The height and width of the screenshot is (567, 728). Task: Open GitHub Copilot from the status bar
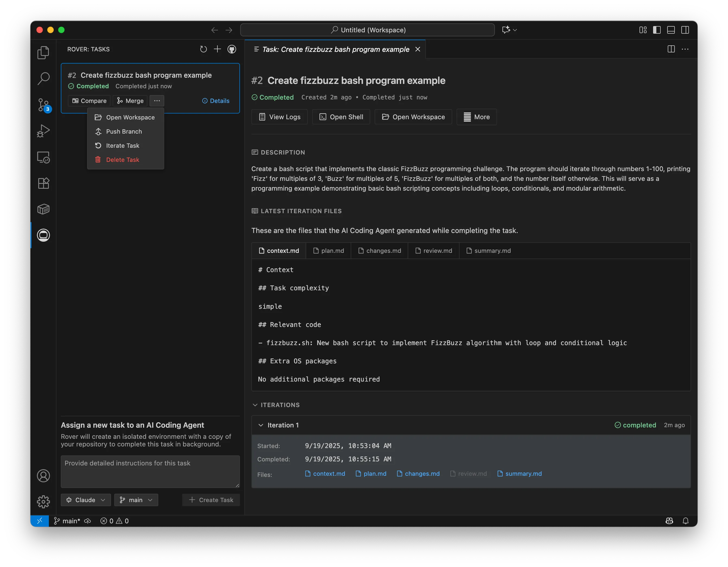pos(669,520)
